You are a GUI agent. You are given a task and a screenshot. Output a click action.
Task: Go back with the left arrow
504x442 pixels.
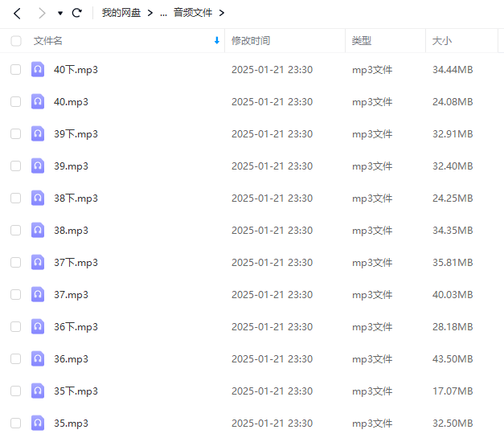tap(17, 13)
